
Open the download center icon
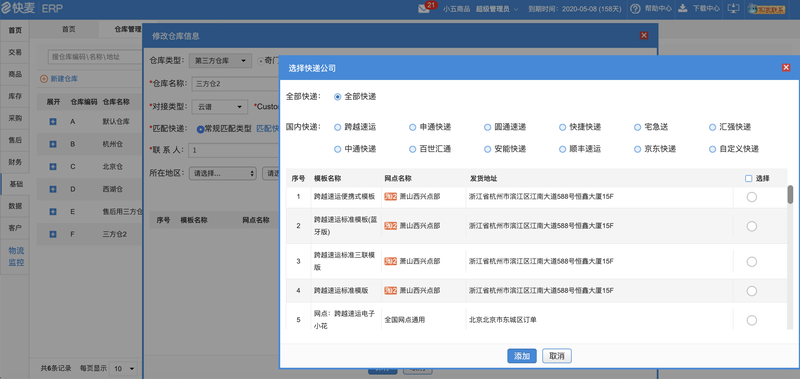pos(683,8)
